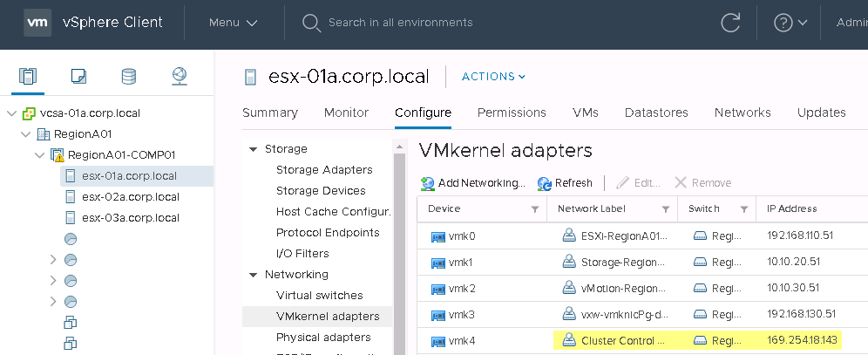Click the Add Networking button

473,183
